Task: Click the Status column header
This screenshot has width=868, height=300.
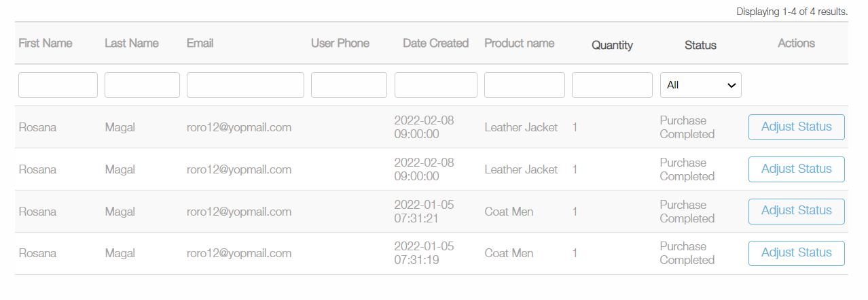Action: (x=700, y=46)
